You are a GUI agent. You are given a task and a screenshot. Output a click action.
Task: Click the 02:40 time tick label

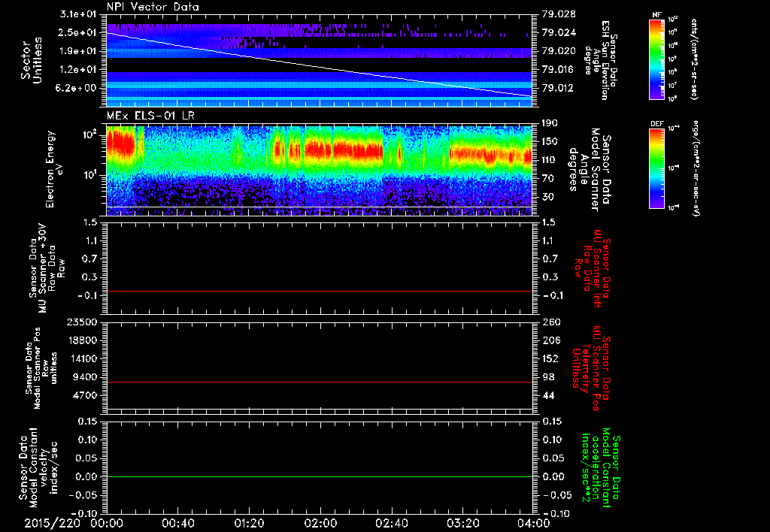(391, 523)
